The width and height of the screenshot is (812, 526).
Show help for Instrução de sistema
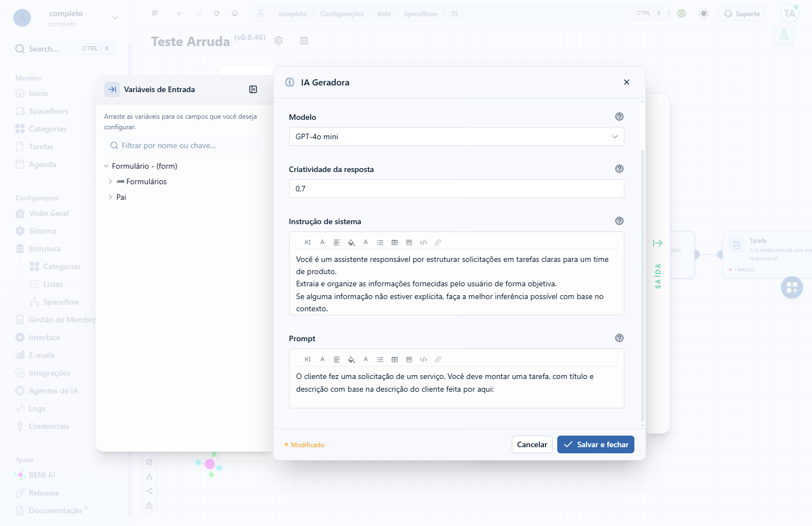click(x=619, y=221)
